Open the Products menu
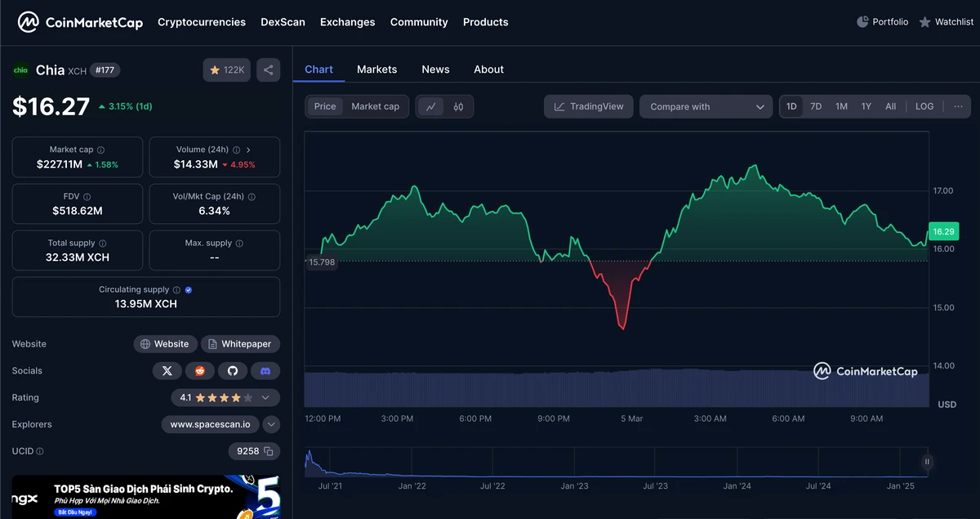The image size is (980, 519). (486, 22)
